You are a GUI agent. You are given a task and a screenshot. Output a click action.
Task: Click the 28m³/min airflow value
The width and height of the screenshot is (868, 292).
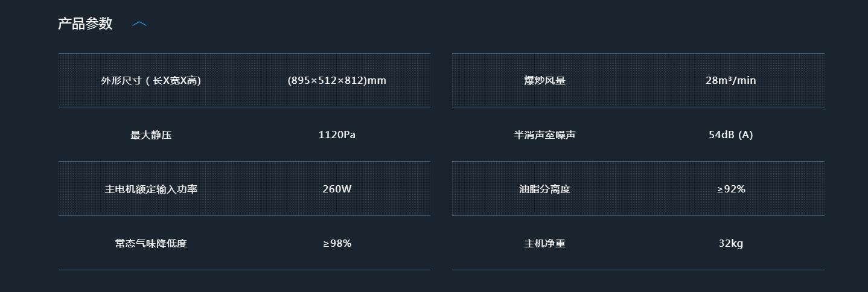coord(730,80)
